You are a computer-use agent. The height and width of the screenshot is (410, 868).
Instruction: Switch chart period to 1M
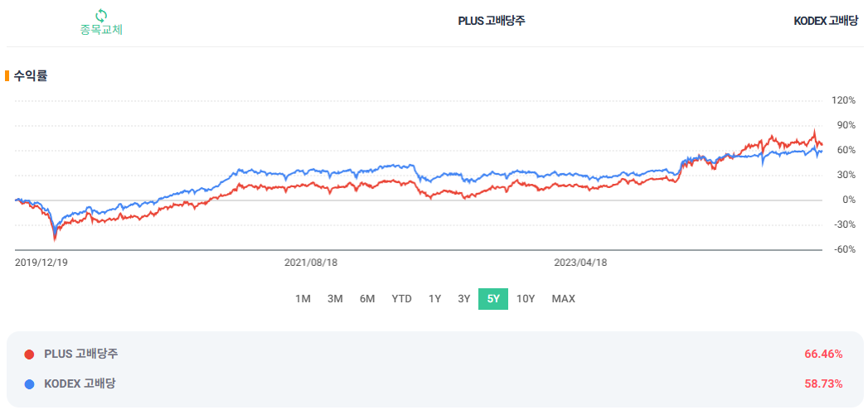303,299
